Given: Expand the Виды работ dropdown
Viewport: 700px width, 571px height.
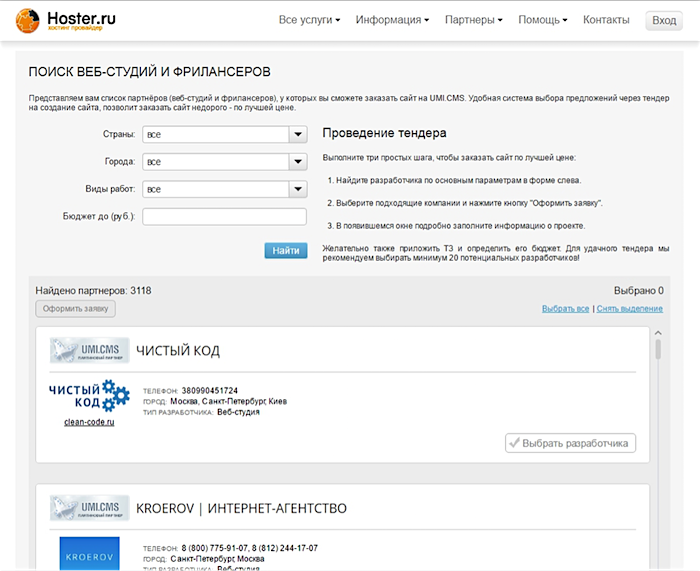Looking at the screenshot, I should tap(224, 189).
